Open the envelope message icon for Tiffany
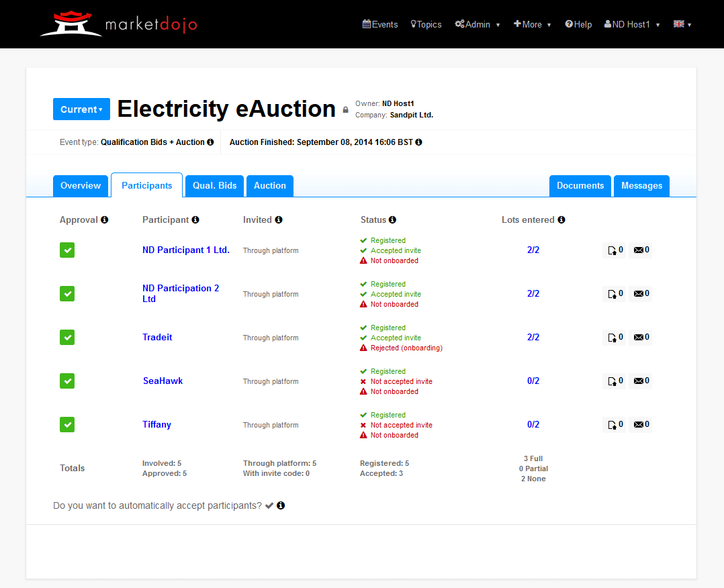 (639, 424)
